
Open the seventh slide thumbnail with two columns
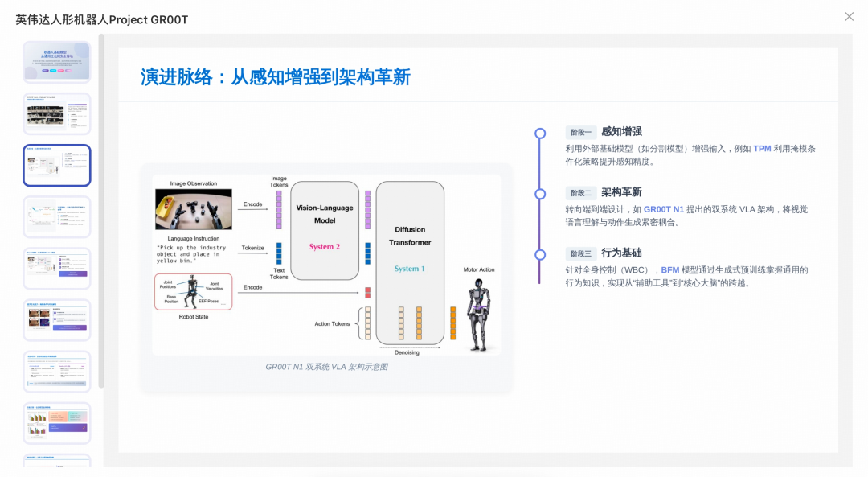click(x=57, y=371)
